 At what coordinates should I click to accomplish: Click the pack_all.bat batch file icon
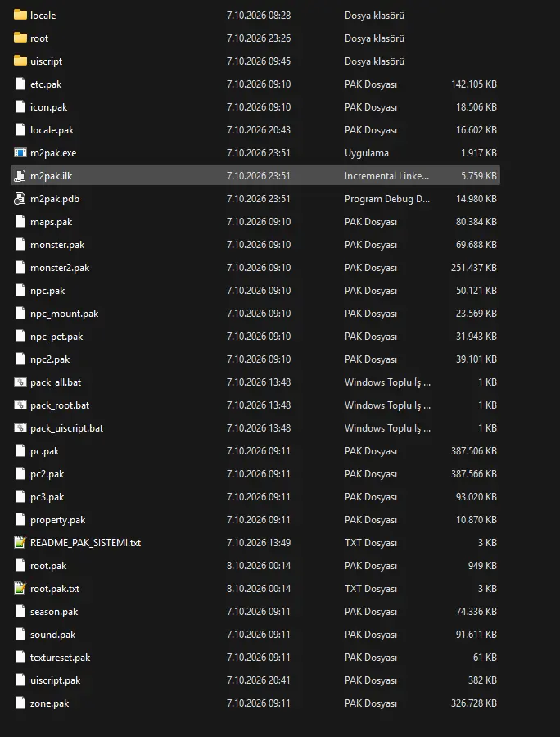click(x=20, y=382)
